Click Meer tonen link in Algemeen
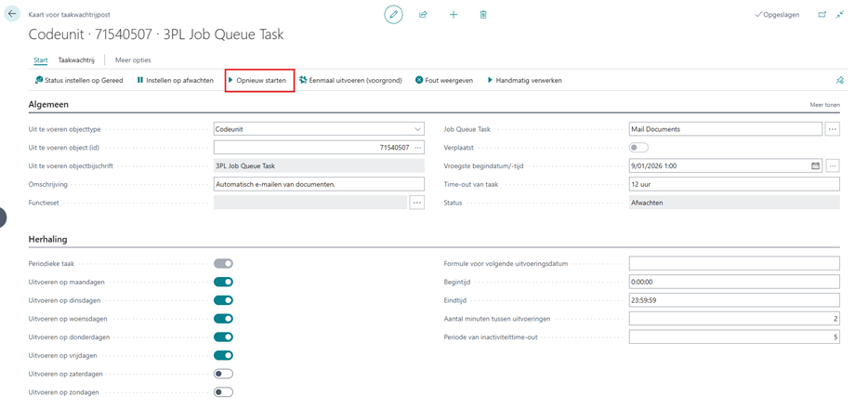The height and width of the screenshot is (409, 868). tap(824, 105)
